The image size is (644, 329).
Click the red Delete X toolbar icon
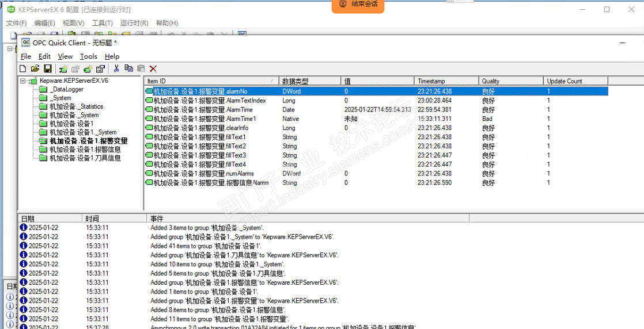tap(153, 69)
